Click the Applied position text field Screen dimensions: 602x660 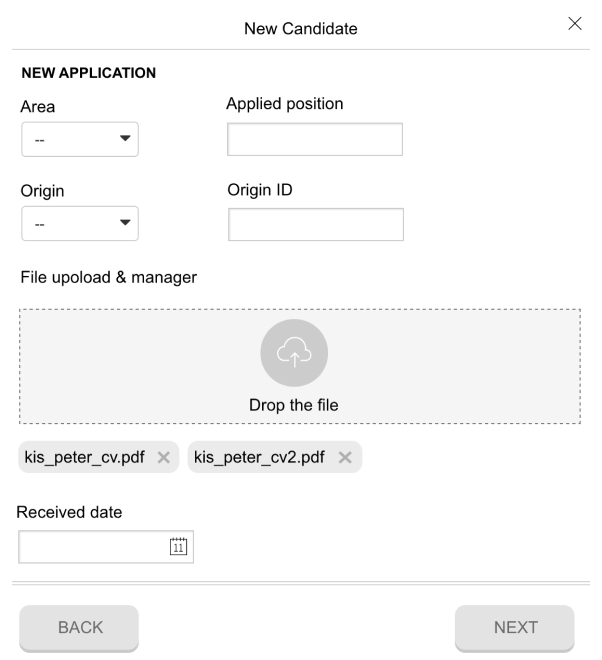315,139
